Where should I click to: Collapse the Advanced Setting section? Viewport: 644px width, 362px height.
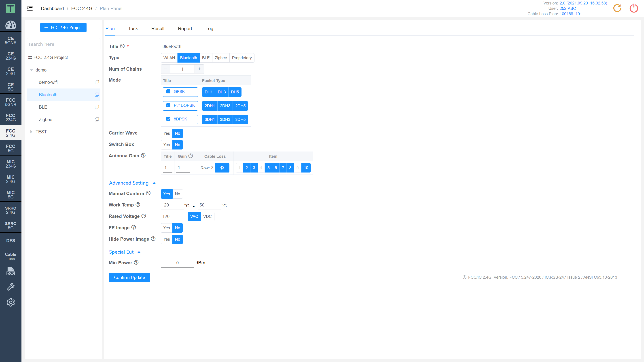tap(132, 183)
